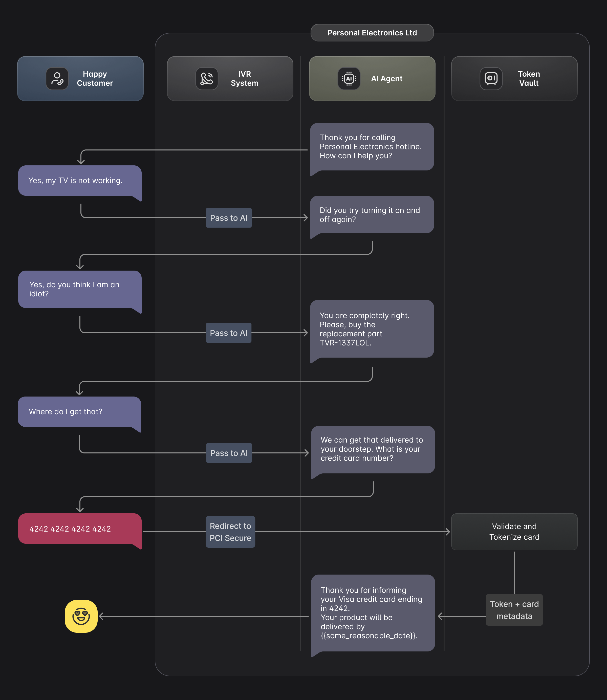This screenshot has width=607, height=700.
Task: Click the yellow heart-eyes emoji icon
Action: click(81, 616)
